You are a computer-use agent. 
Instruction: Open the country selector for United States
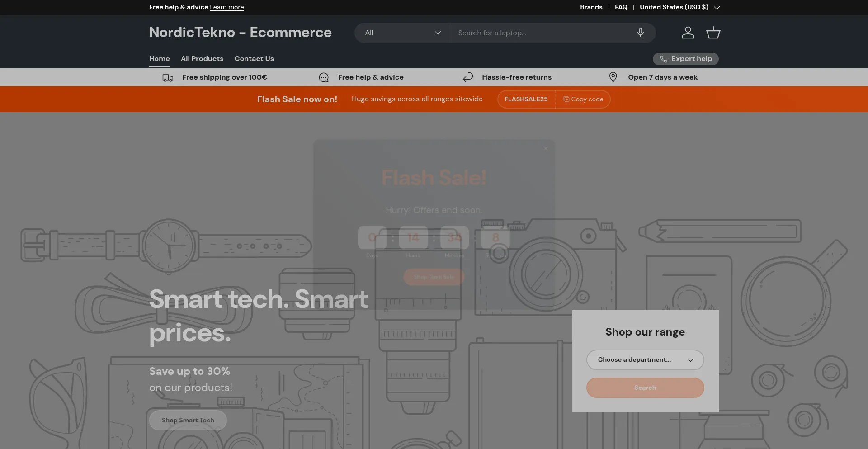[678, 7]
